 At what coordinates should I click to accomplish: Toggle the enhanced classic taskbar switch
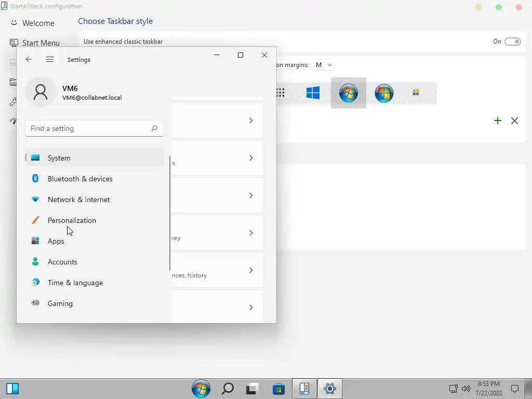[x=512, y=42]
